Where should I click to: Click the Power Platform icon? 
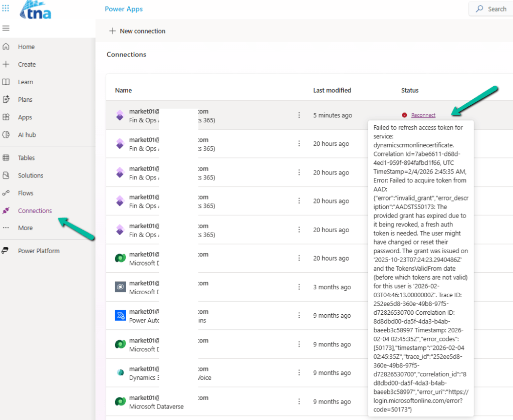pos(6,251)
